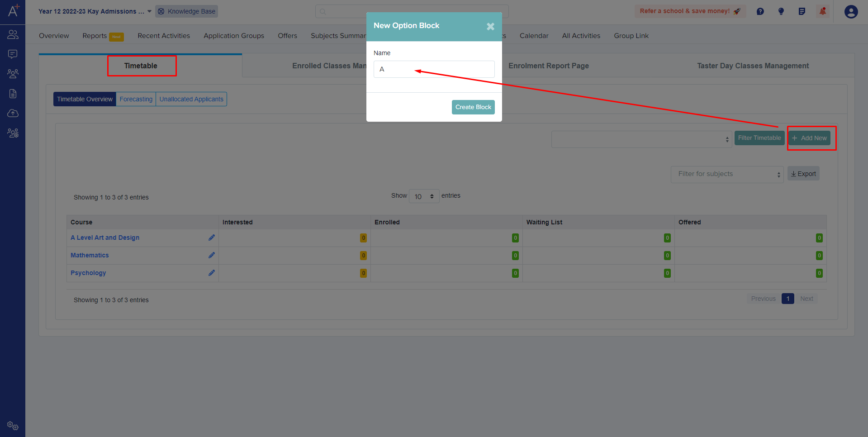Click the lightbulb ideas icon
The image size is (868, 437).
point(781,11)
